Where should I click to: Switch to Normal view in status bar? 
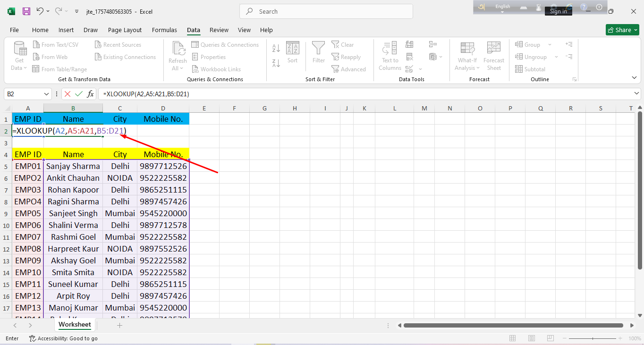[x=513, y=338]
